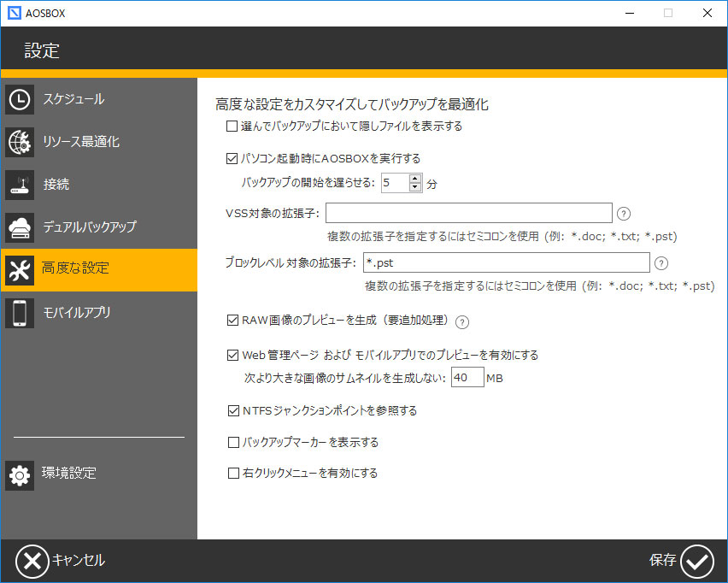Screen dimensions: 728x583
Task: Open the 環境設定 section
Action: pos(99,475)
